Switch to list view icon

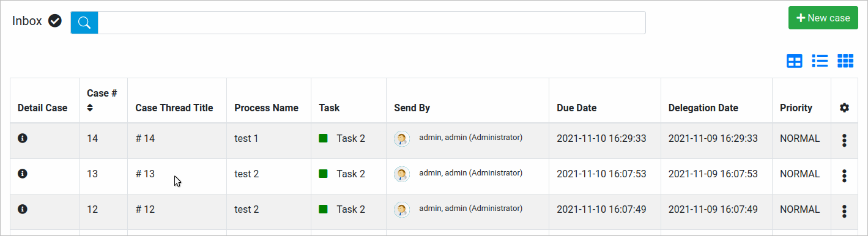pos(820,61)
